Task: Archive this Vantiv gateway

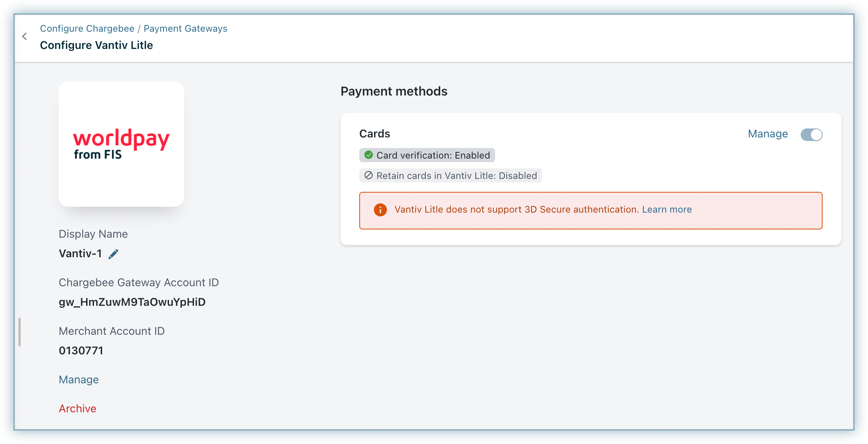Action: (77, 408)
